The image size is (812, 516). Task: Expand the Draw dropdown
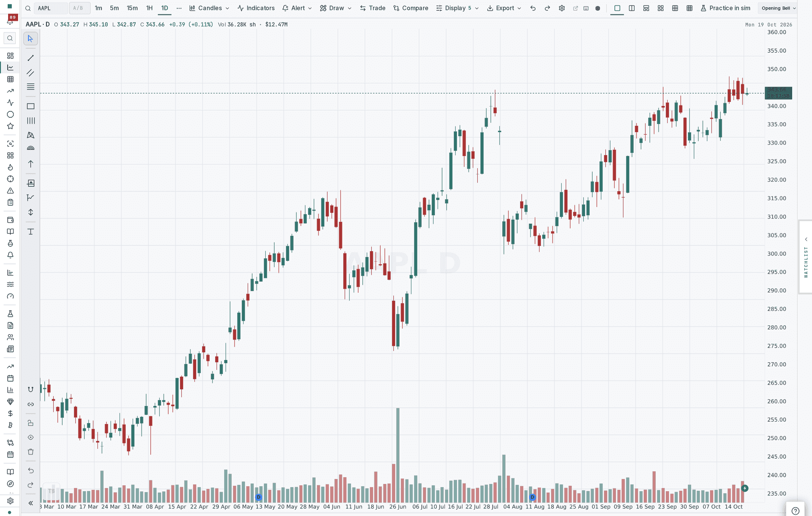[x=336, y=8]
